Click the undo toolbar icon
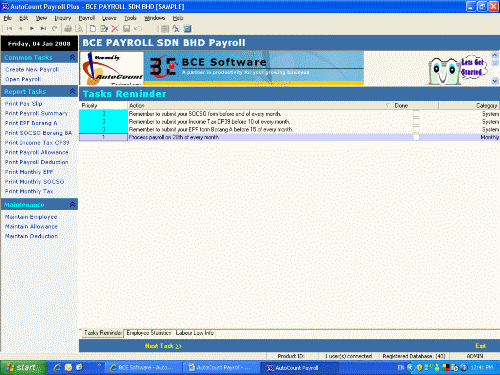This screenshot has width=500, height=375. (x=138, y=29)
